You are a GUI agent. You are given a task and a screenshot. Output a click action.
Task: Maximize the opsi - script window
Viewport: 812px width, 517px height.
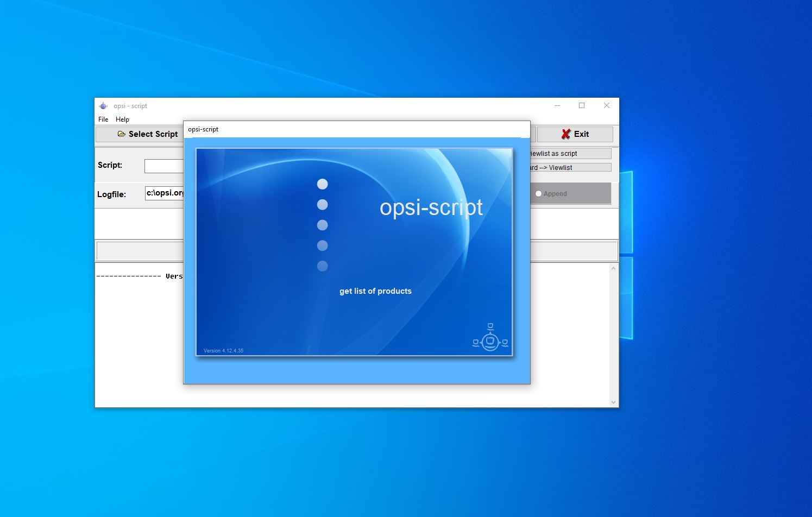click(582, 105)
